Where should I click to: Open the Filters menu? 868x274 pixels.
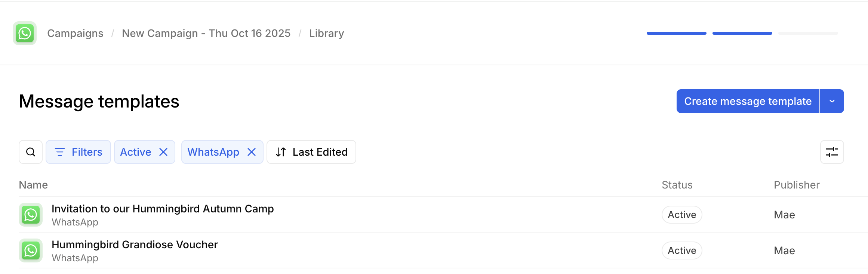tap(79, 152)
